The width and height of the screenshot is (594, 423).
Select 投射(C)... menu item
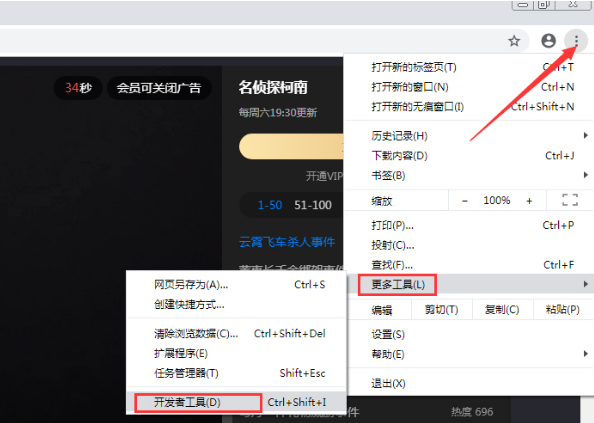(470, 245)
